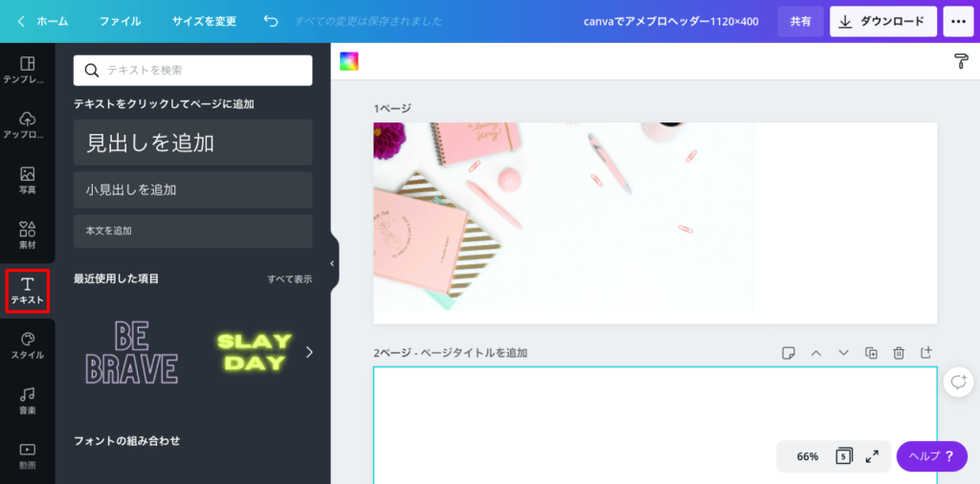The image size is (980, 484).
Task: Enter fullscreen presentation mode
Action: pos(872,456)
